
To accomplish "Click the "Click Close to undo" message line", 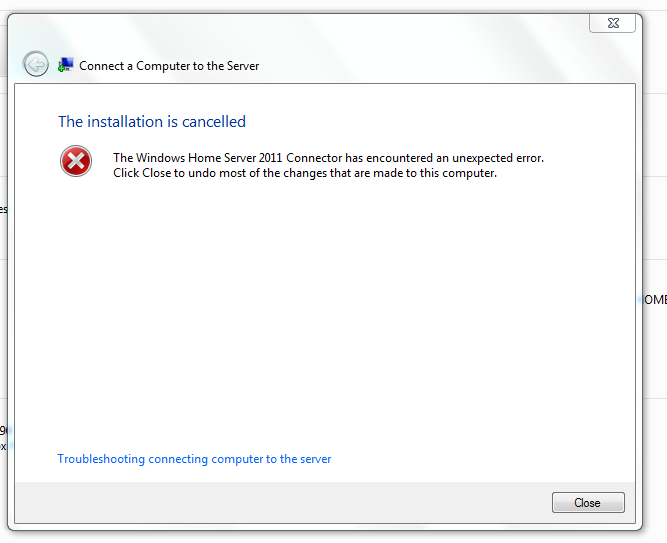I will click(305, 173).
